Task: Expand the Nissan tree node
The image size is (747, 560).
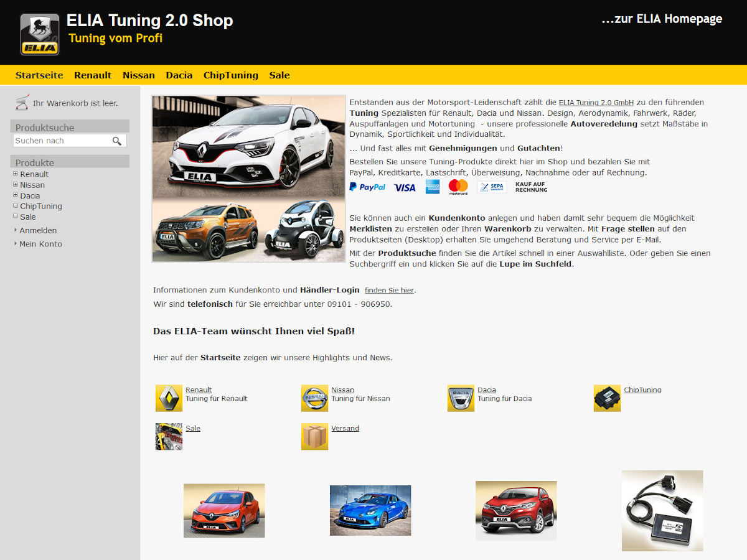Action: pyautogui.click(x=16, y=184)
